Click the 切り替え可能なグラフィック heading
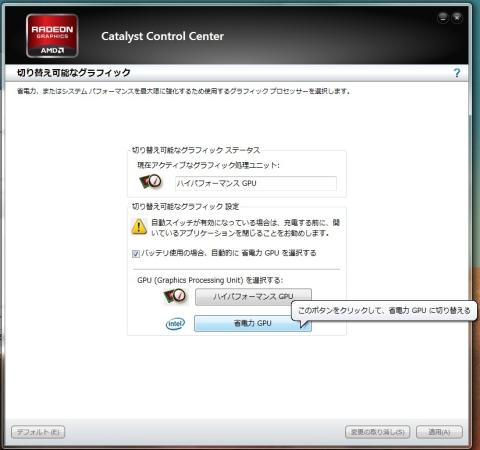The image size is (480, 450). (x=74, y=73)
